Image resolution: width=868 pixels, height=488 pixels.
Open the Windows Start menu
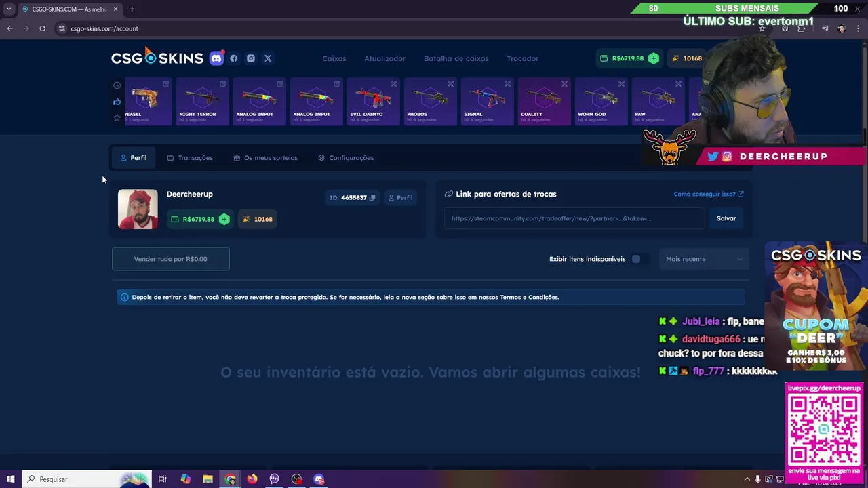10,479
